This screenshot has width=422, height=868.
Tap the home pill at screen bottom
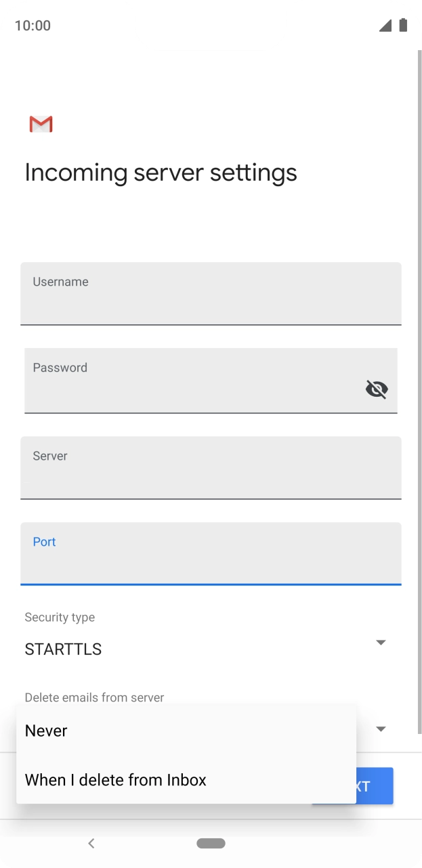click(211, 843)
